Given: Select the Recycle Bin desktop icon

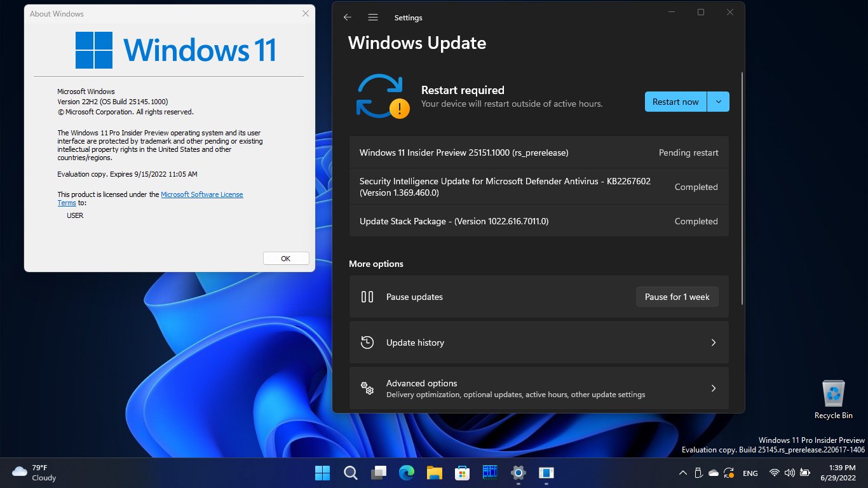Looking at the screenshot, I should (834, 400).
